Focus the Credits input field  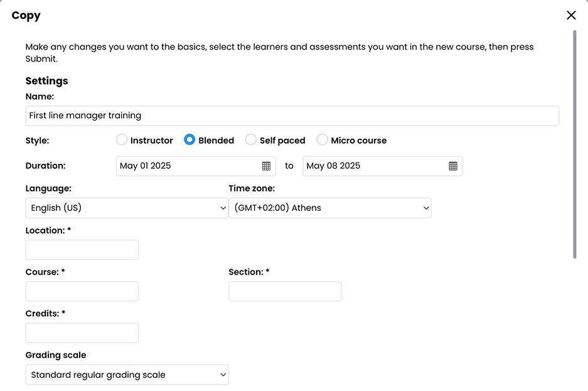pos(82,333)
